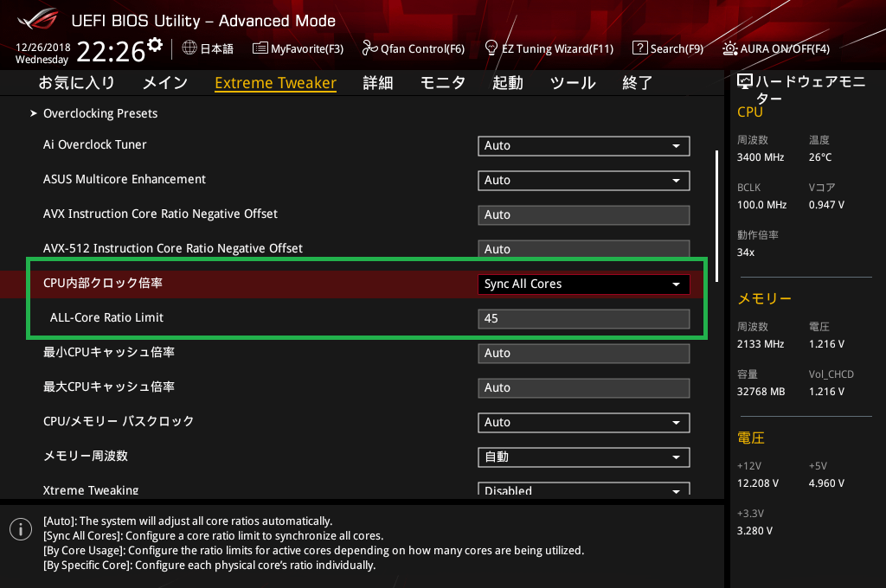
Task: Switch to 終了 tab
Action: tap(638, 83)
